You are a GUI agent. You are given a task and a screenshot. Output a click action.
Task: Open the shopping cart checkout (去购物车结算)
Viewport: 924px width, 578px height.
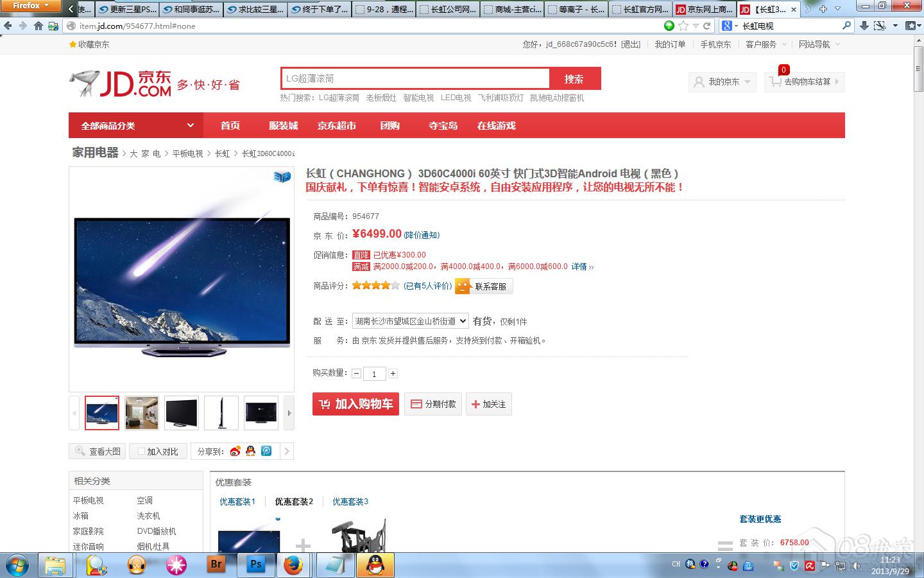click(x=805, y=82)
